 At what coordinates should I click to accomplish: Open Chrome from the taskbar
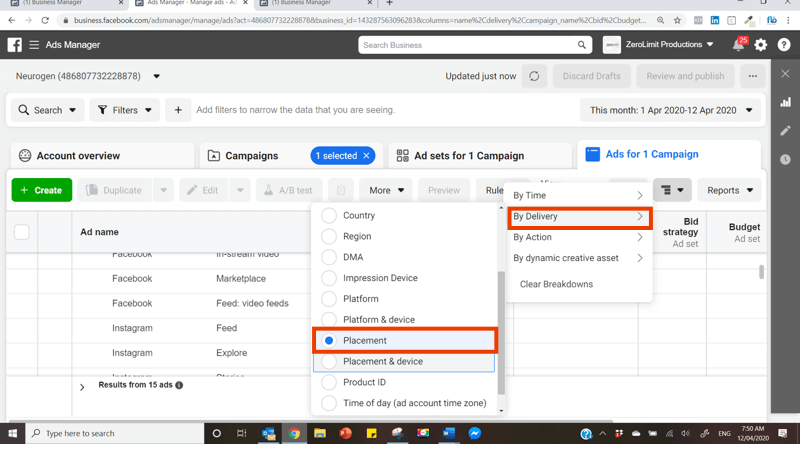[294, 434]
